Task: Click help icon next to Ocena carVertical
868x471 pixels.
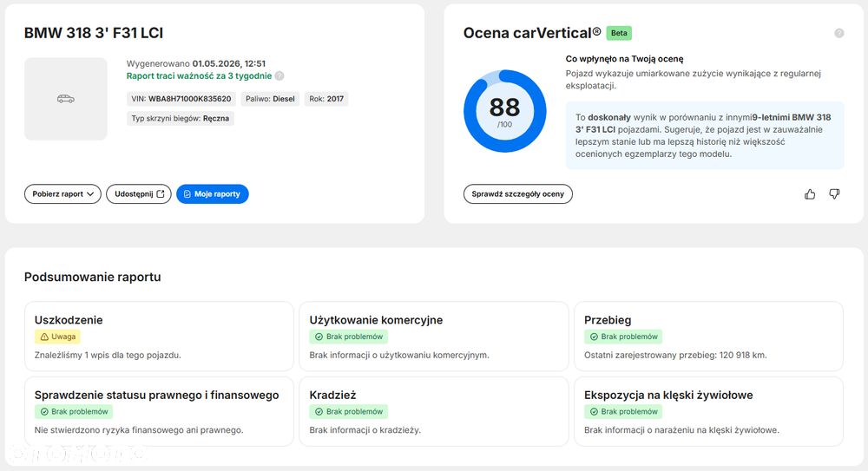Action: [x=839, y=33]
